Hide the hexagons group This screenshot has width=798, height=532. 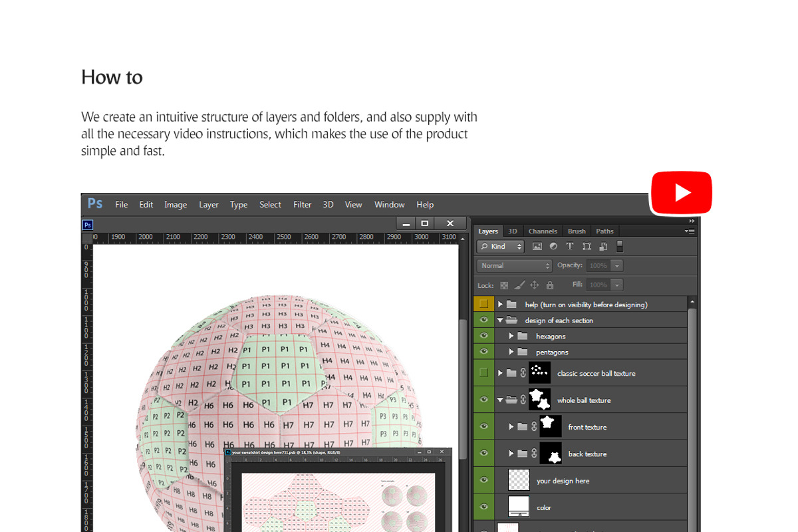click(x=483, y=336)
